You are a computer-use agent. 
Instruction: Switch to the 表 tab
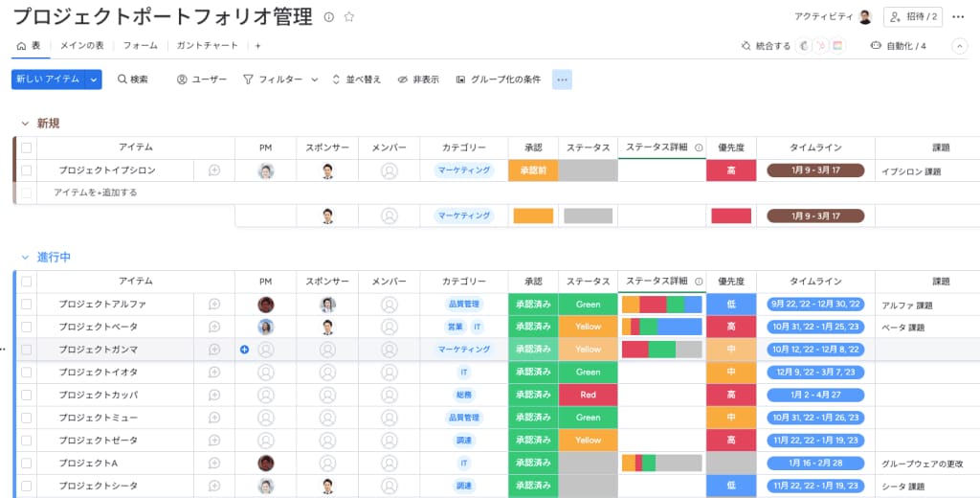[29, 46]
